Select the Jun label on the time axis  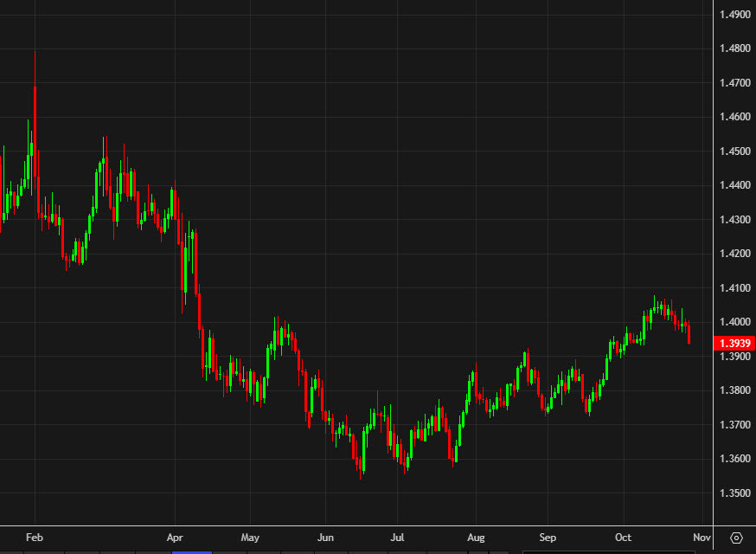click(325, 538)
